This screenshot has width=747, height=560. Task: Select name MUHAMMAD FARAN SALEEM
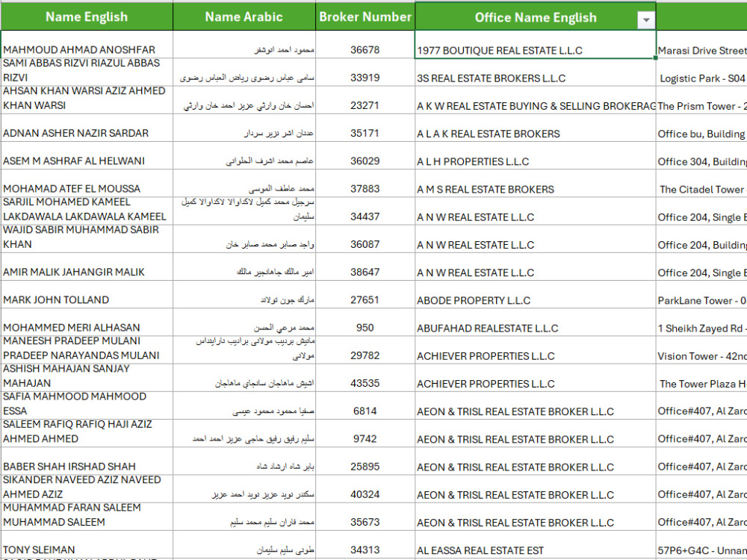[x=87, y=517]
